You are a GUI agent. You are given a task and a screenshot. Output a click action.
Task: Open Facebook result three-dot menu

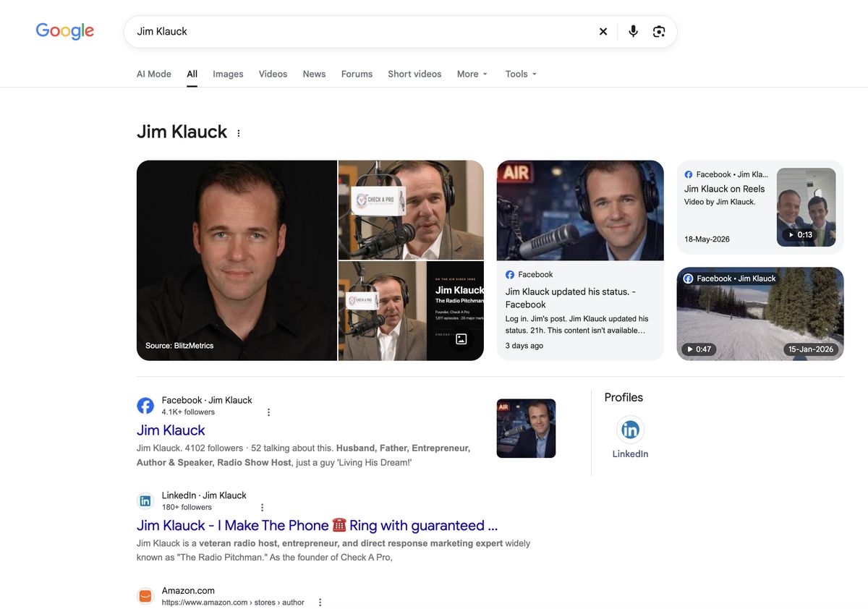[x=268, y=412]
